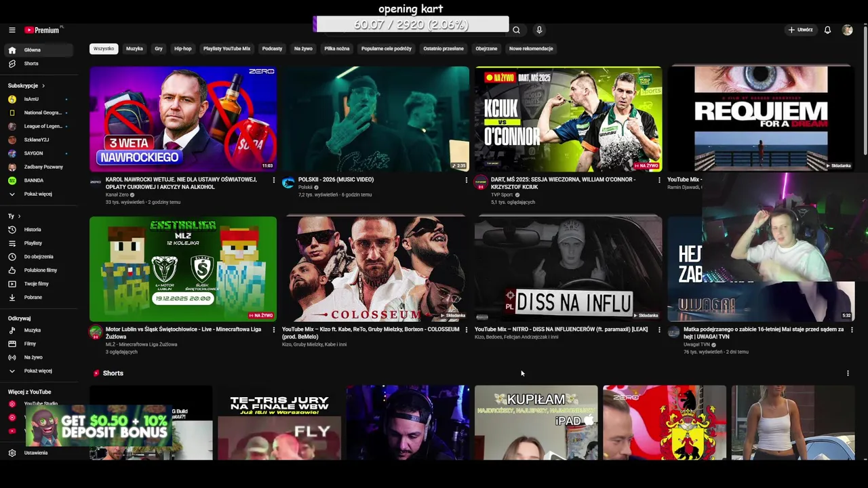Open Kciuk vs O'Connor darts thumbnail
The image size is (868, 488).
click(568, 119)
